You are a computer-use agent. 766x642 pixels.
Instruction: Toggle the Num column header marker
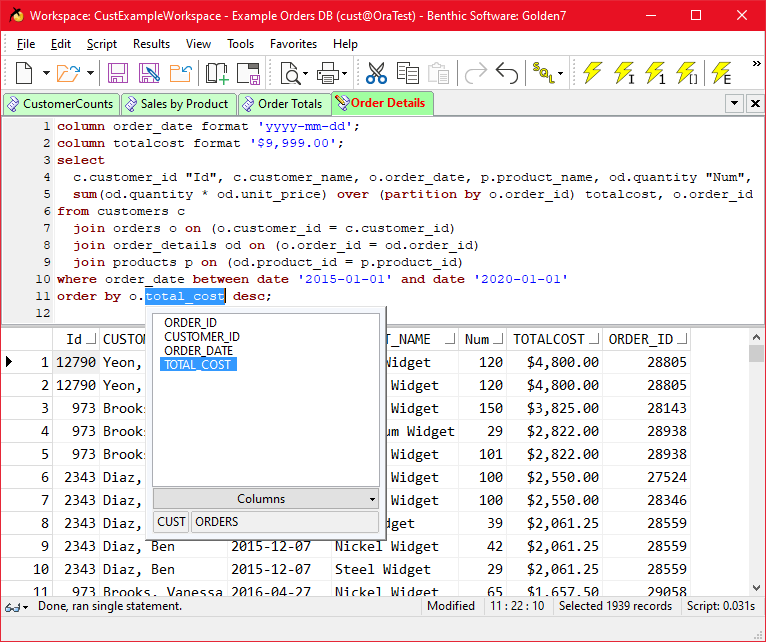499,339
